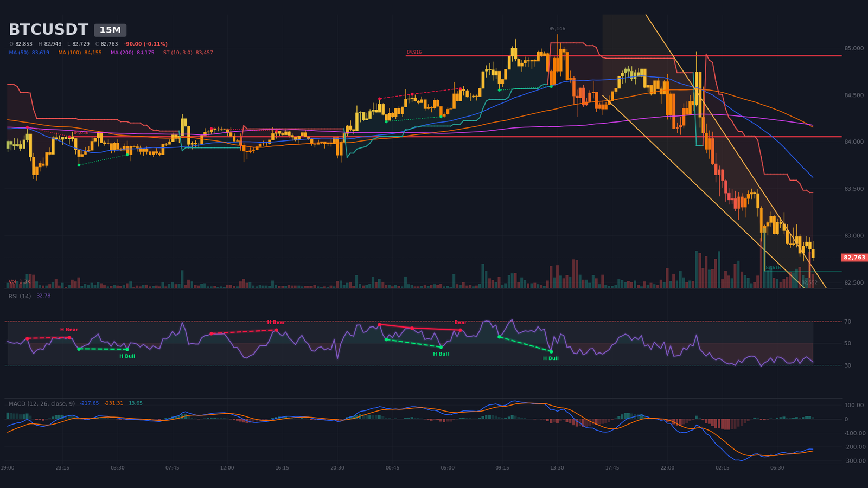Screen dimensions: 868x488
Task: Click the grey 82,552 low label
Action: [809, 282]
